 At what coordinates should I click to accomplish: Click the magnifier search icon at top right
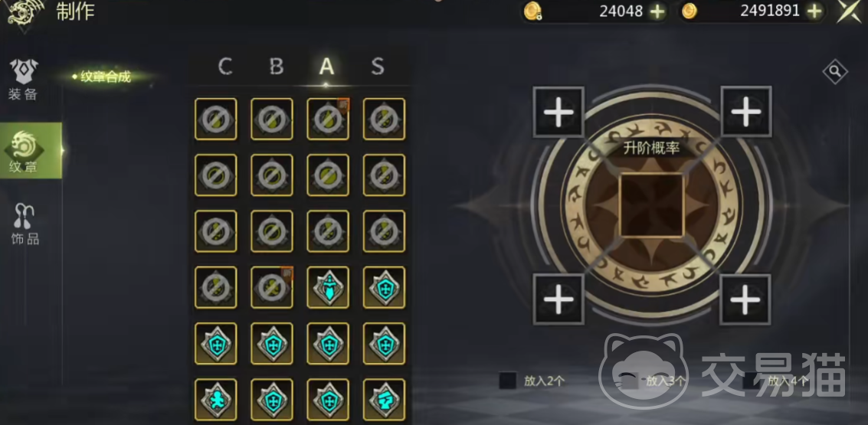(835, 71)
